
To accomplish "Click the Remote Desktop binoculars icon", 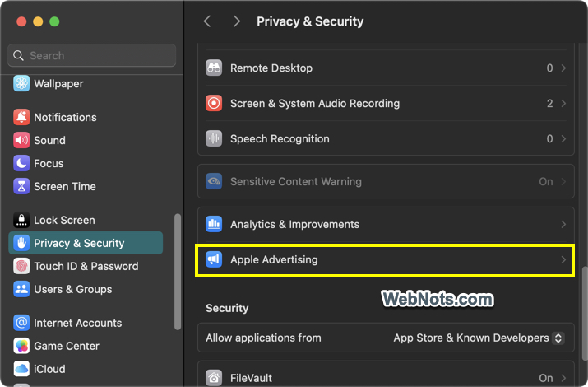I will [214, 68].
